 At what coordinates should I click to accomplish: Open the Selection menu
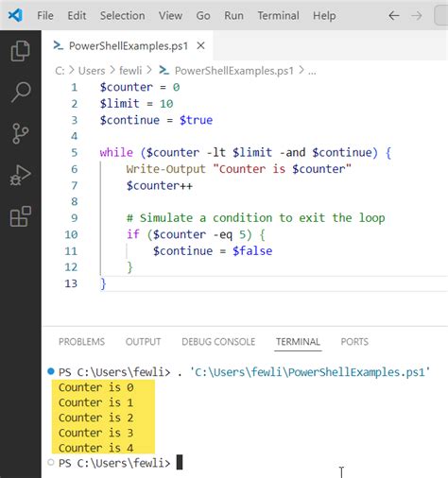click(123, 15)
